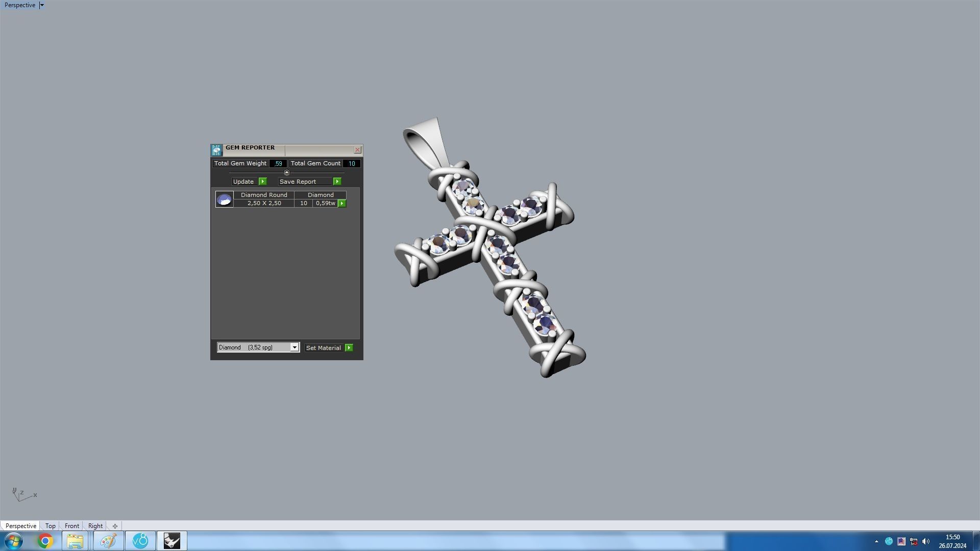Image resolution: width=980 pixels, height=551 pixels.
Task: Open the Rhino app in the taskbar
Action: coord(172,541)
